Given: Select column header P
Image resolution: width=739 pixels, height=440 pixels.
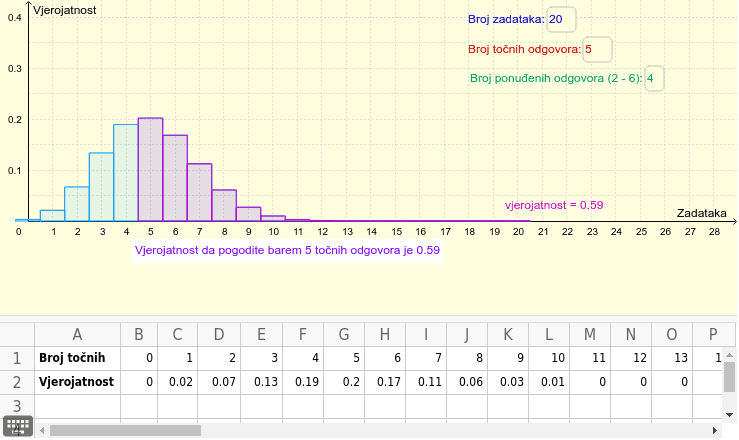Looking at the screenshot, I should pyautogui.click(x=713, y=334).
